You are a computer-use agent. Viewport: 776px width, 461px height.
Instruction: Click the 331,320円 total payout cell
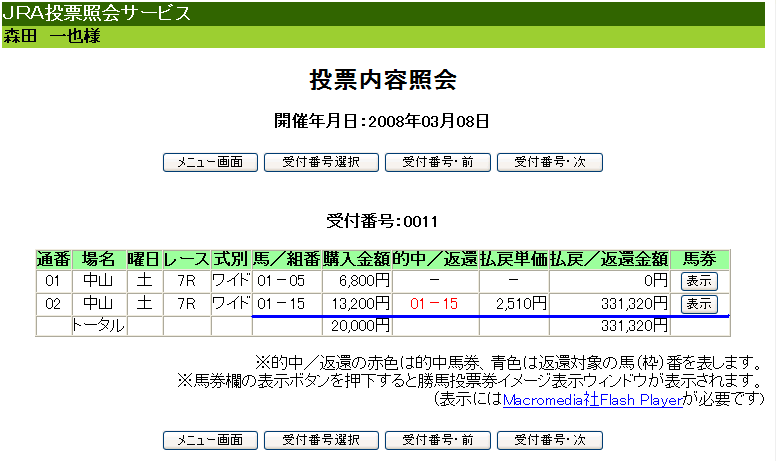pos(609,325)
